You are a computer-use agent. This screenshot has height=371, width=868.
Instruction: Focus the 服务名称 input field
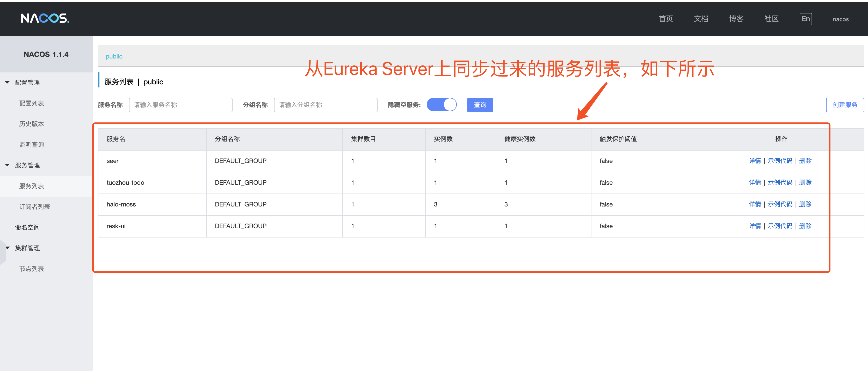[180, 105]
